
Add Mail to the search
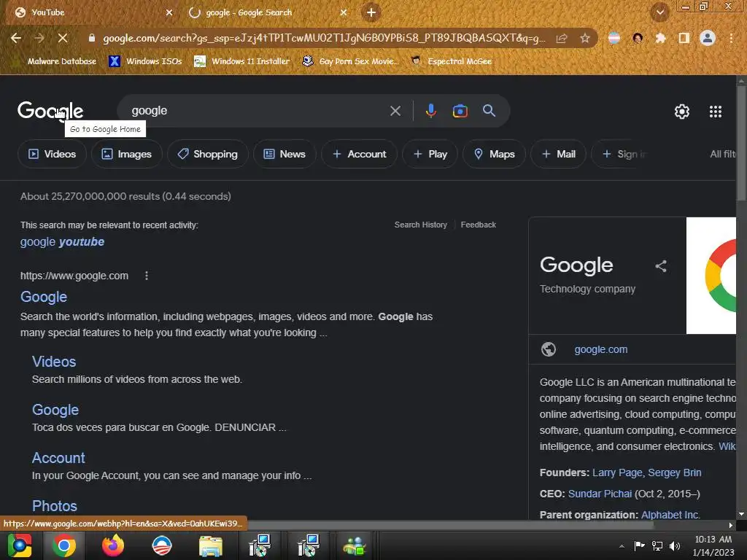(x=558, y=154)
